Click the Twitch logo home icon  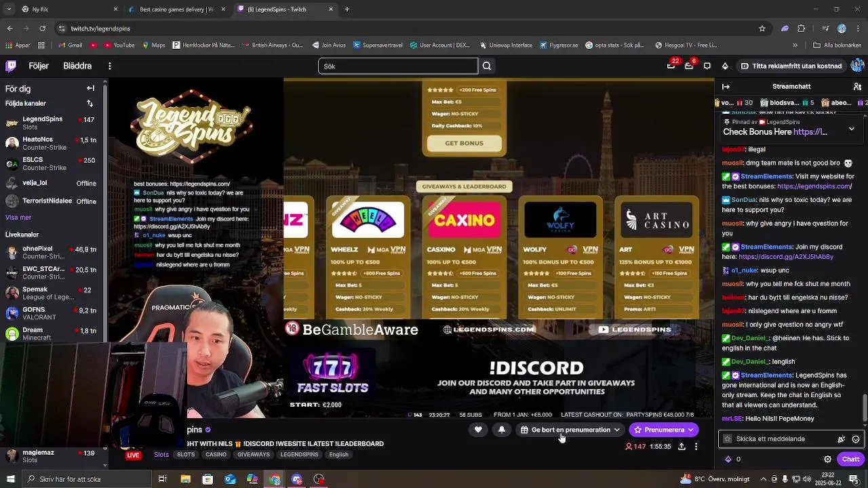[11, 66]
